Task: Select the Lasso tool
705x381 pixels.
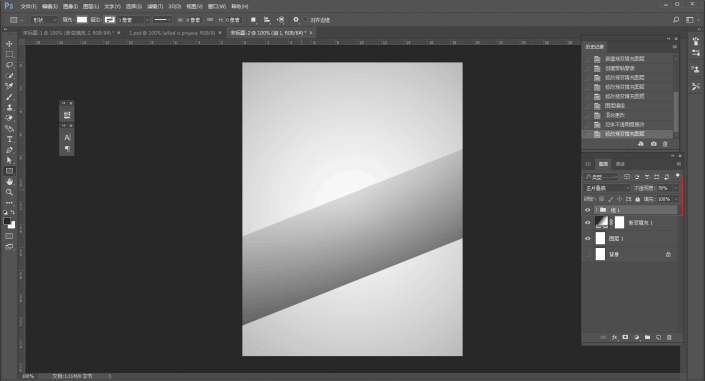Action: 9,65
